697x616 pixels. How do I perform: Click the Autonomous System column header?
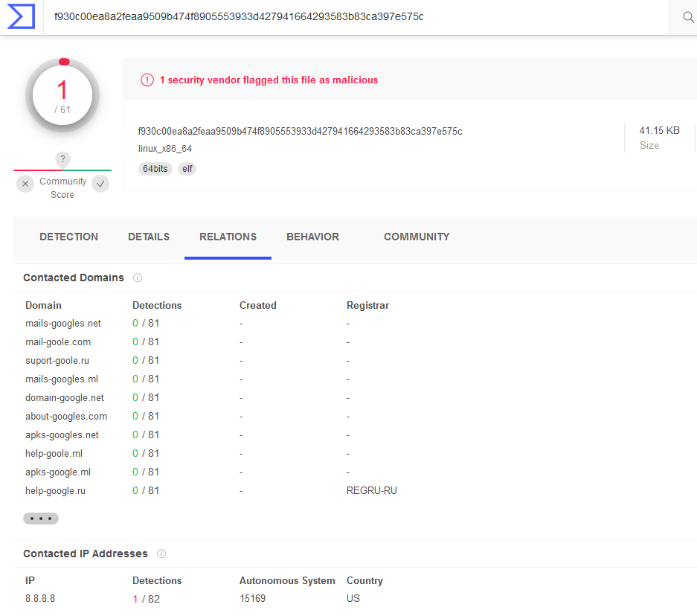[x=287, y=581]
